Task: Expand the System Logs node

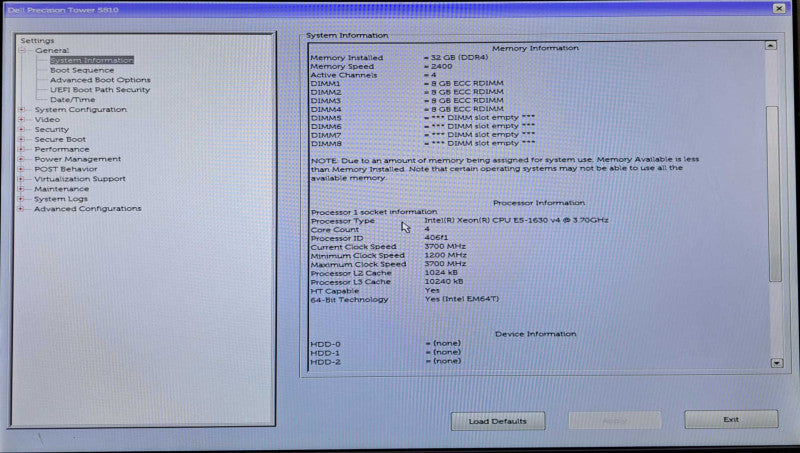Action: [22, 199]
